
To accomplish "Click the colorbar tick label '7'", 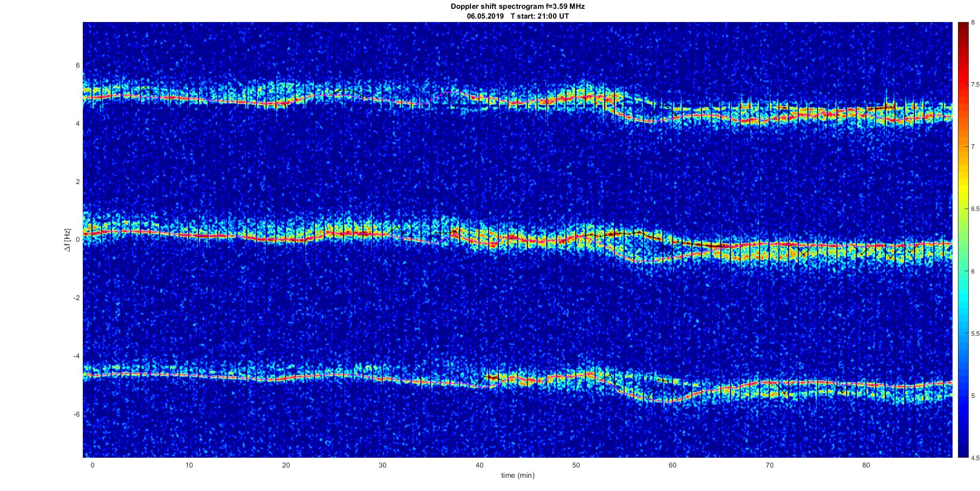I will pyautogui.click(x=973, y=147).
